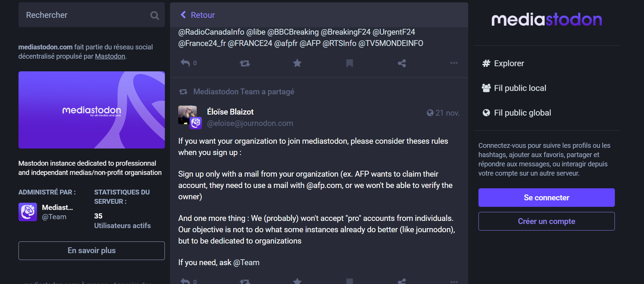Open the Mastodon hyperlink
Viewport: 644px width, 284px height.
(110, 56)
